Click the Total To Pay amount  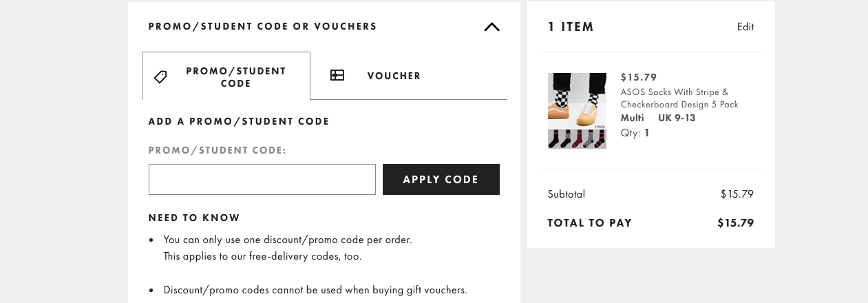click(x=736, y=223)
